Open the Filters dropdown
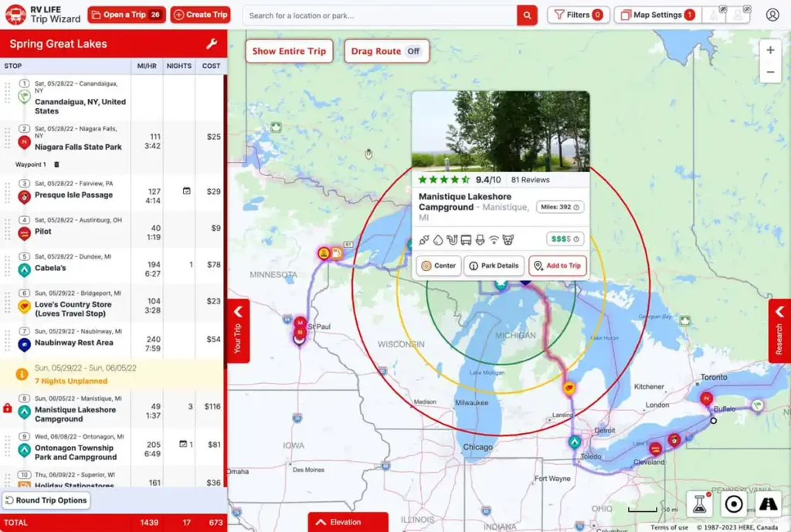Screen dimensions: 791x532 pyautogui.click(x=578, y=15)
